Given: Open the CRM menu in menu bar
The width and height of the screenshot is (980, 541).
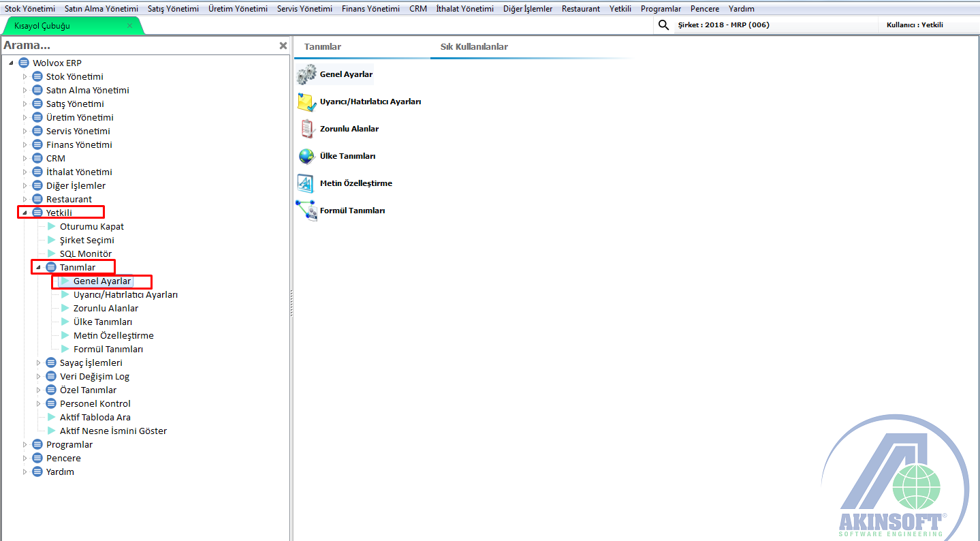Looking at the screenshot, I should (418, 9).
